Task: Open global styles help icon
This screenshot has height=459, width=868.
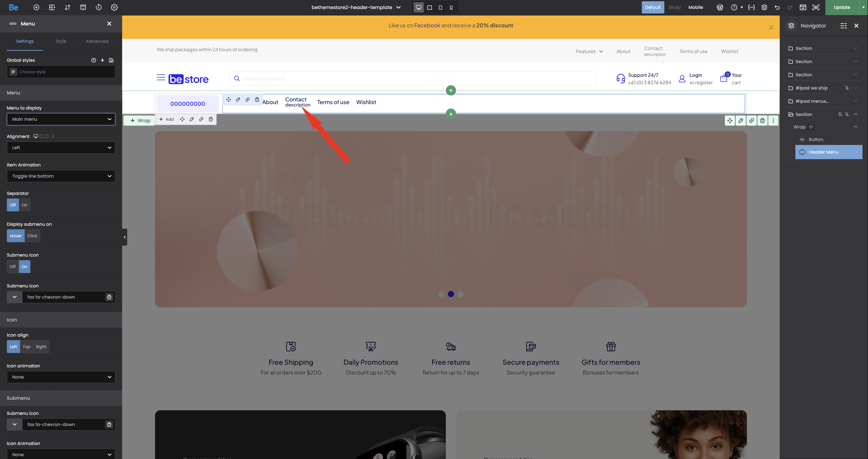Action: tap(94, 60)
